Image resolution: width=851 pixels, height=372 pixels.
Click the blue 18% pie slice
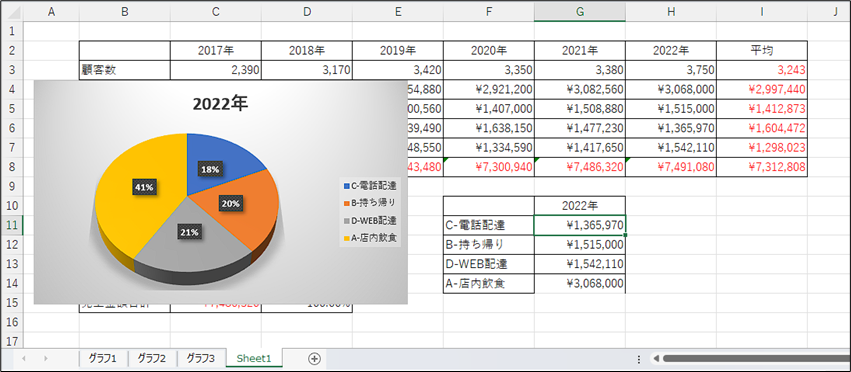(x=217, y=163)
